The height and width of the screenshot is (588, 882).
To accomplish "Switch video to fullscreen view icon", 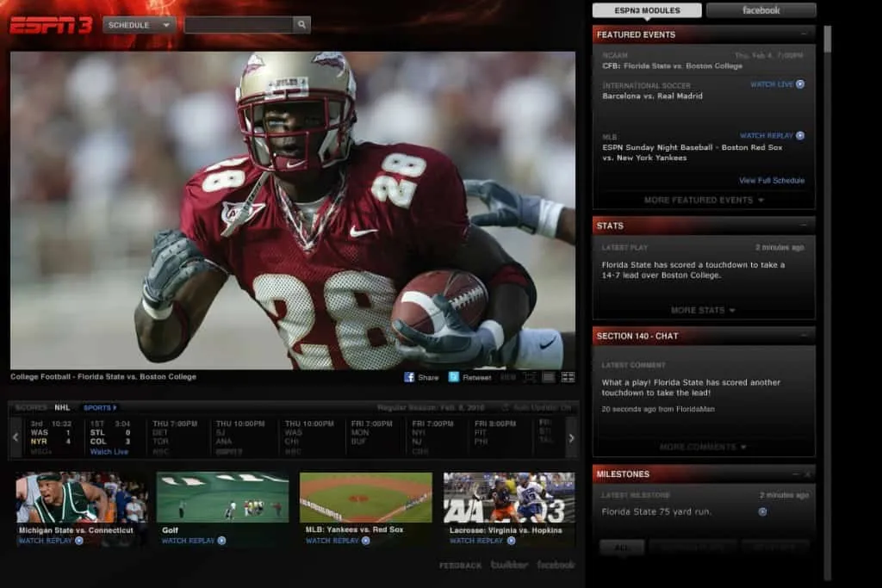I will (x=530, y=377).
